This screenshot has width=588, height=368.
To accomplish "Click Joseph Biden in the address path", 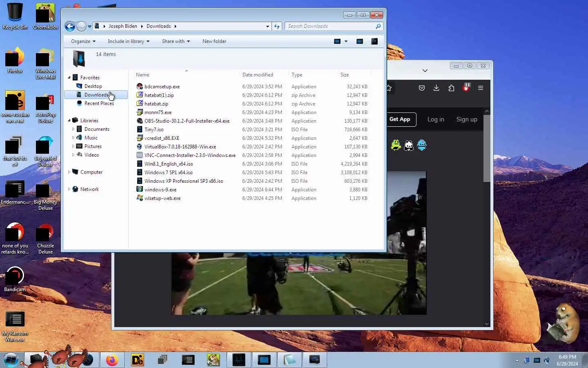I will [x=123, y=26].
